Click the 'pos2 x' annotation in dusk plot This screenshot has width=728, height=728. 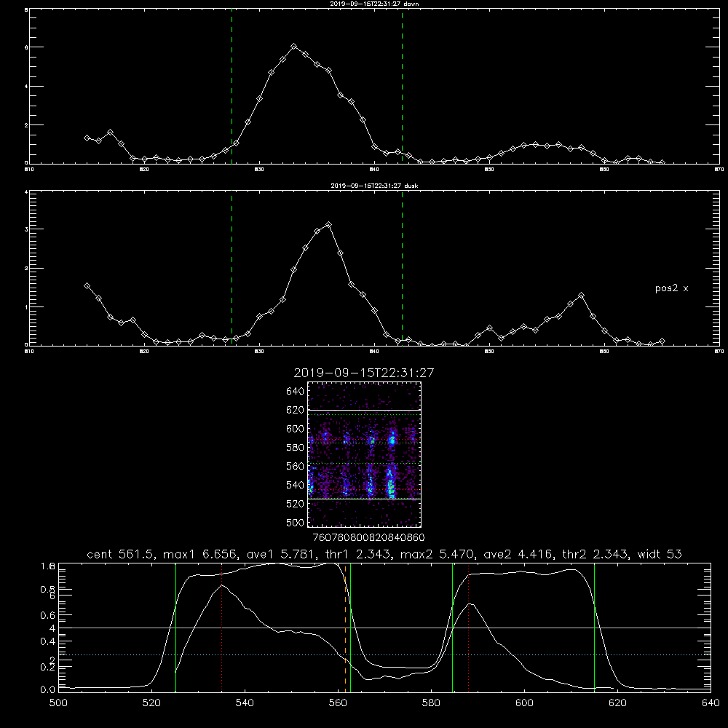(x=671, y=288)
